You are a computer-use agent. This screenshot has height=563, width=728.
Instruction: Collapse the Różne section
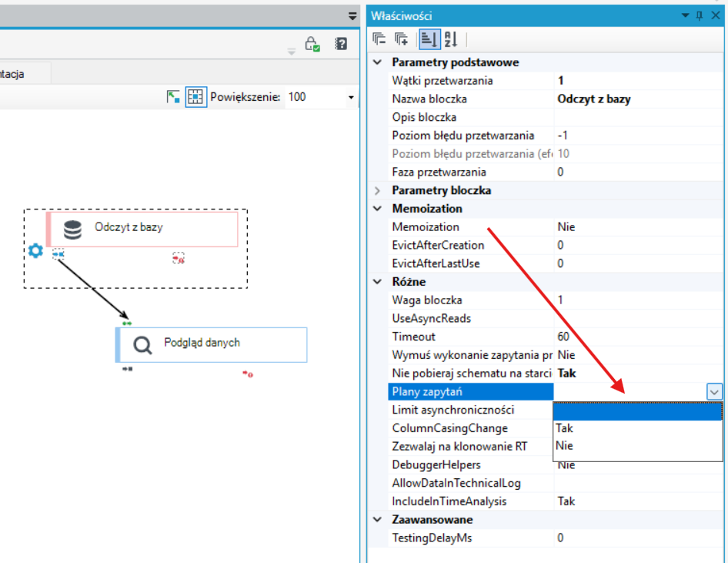pos(378,282)
